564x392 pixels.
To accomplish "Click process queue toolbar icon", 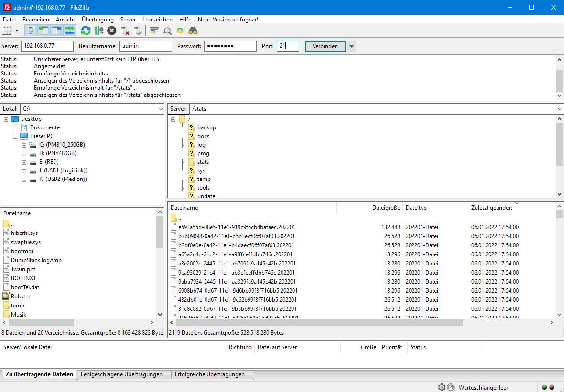I will [x=99, y=31].
